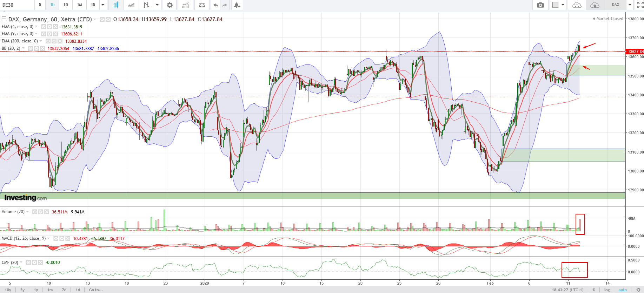Screen dimensions: 644x293
Task: Toggle visibility of Volume (20)
Action: coord(35,212)
